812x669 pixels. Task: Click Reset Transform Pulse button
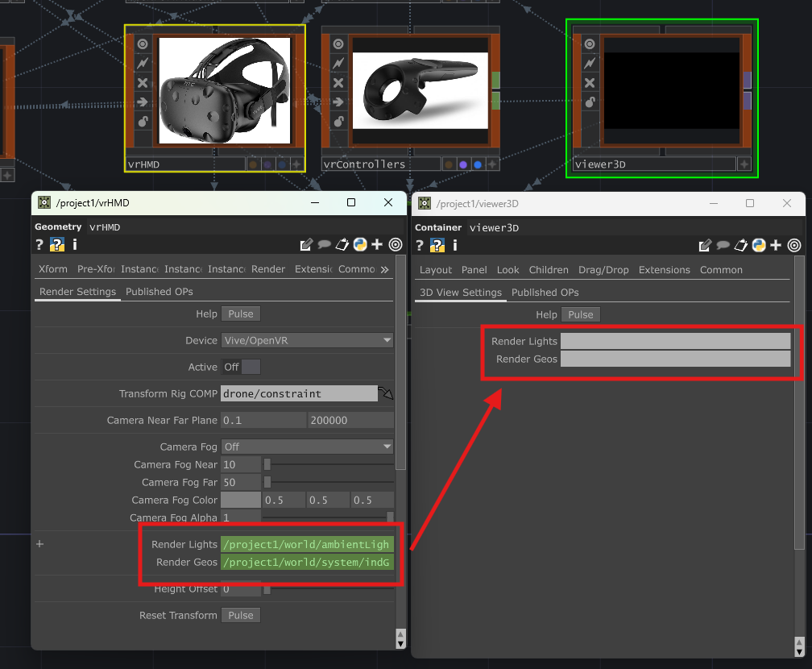coord(241,615)
